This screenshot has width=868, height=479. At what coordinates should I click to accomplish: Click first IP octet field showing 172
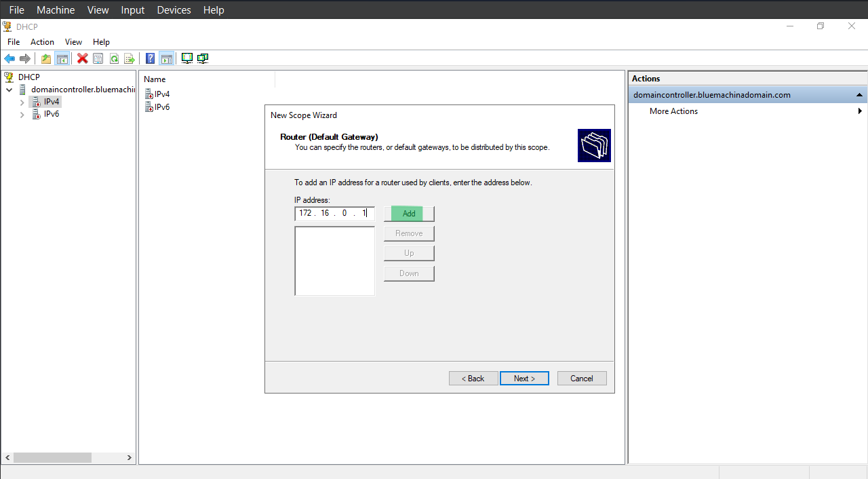(x=305, y=213)
